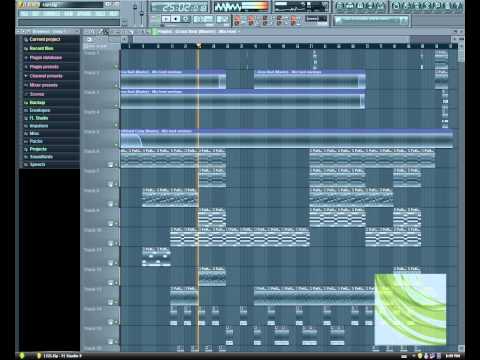Adjust the master pitch slider
The width and height of the screenshot is (480, 360).
point(142,12)
